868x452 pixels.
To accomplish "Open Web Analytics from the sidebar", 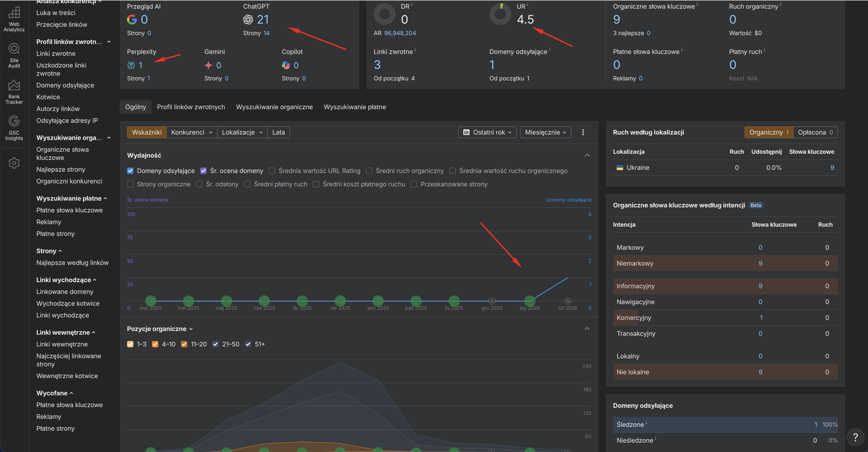I will pos(14,19).
